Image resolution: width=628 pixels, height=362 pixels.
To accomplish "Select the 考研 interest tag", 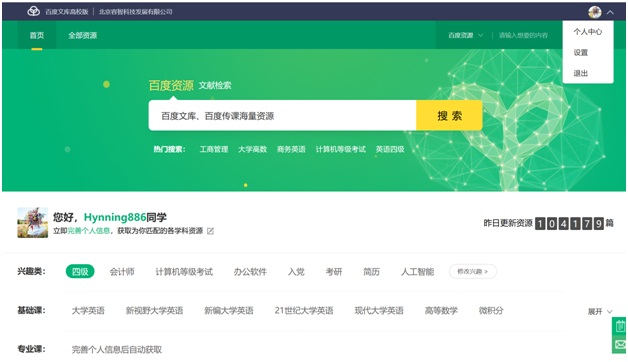I will click(x=334, y=272).
